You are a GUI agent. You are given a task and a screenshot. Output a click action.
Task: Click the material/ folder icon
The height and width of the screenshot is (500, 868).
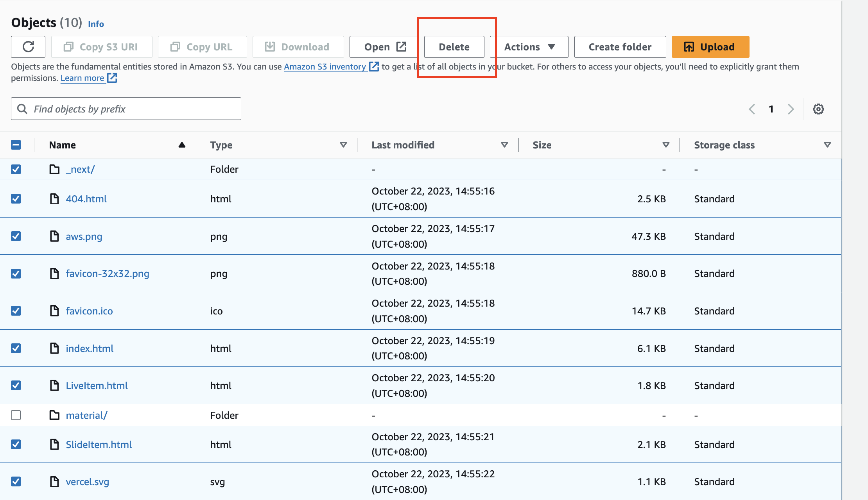tap(54, 415)
